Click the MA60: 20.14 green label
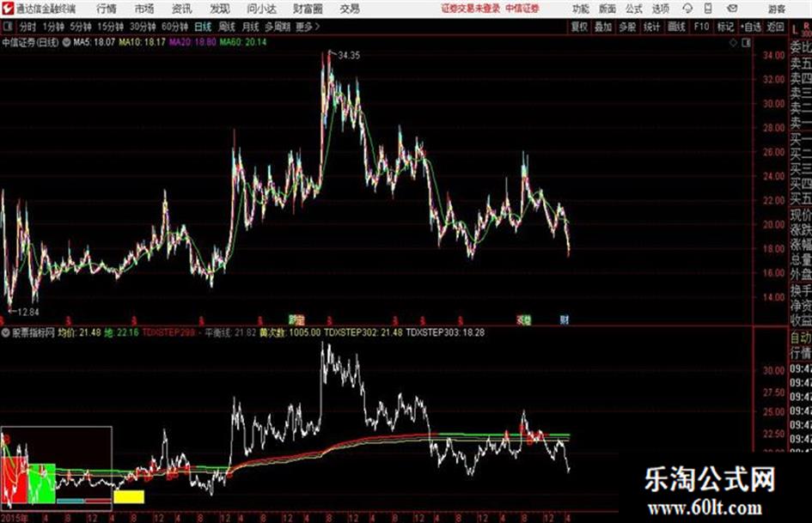812x523 pixels. point(243,42)
